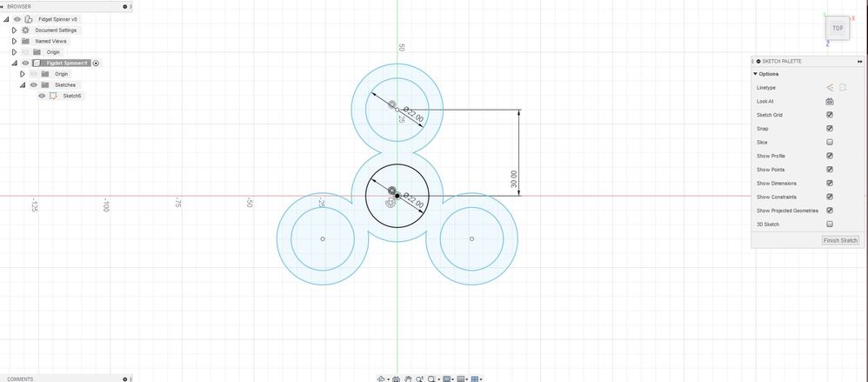
Task: Click the component icon on Fidget Spinner:1
Action: coord(37,64)
